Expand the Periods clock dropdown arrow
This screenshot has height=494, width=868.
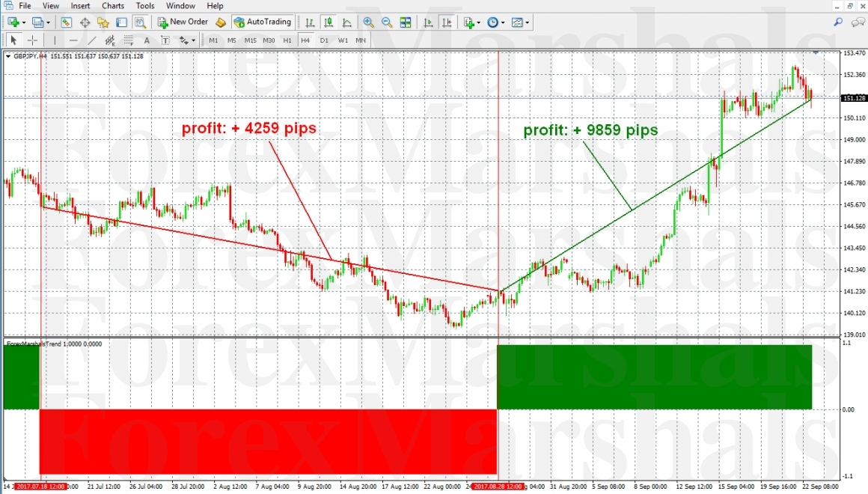pyautogui.click(x=503, y=22)
